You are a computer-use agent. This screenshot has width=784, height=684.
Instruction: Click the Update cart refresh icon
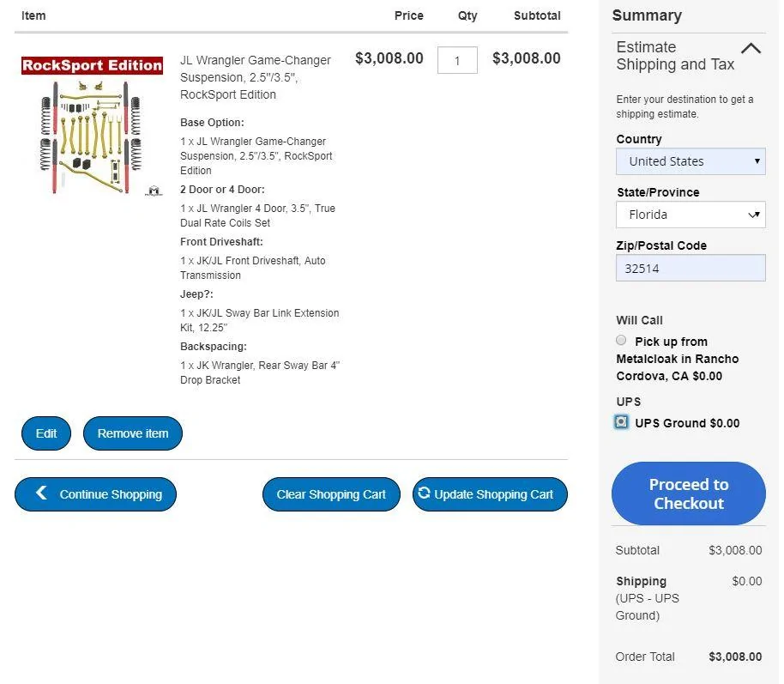coord(424,493)
